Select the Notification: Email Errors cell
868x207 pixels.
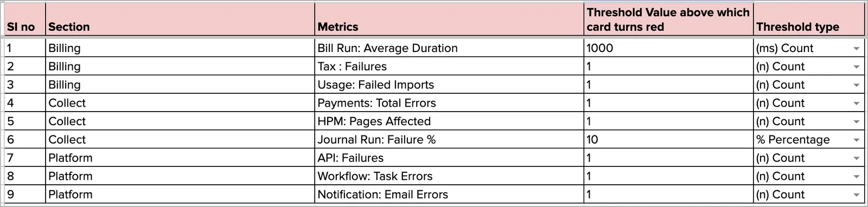(449, 195)
